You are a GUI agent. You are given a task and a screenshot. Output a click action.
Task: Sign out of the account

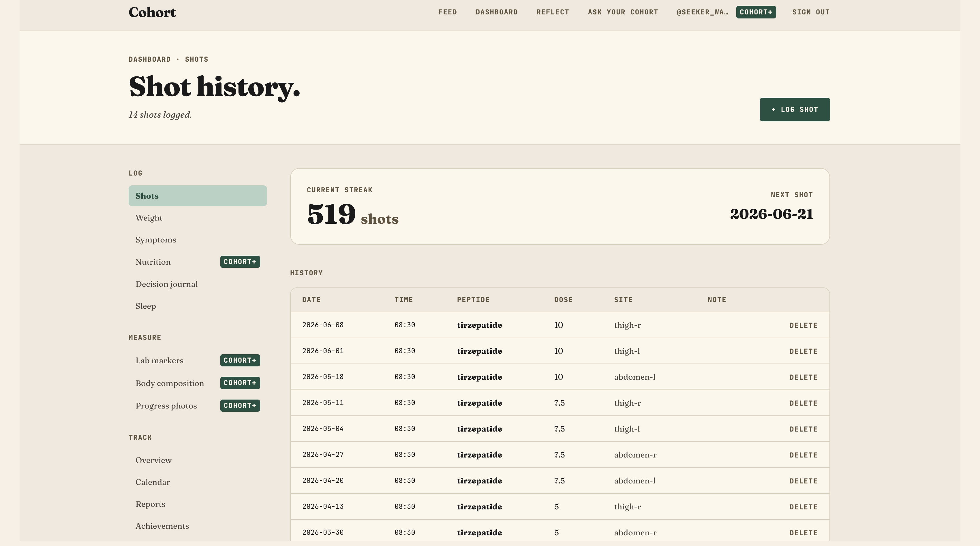(811, 12)
